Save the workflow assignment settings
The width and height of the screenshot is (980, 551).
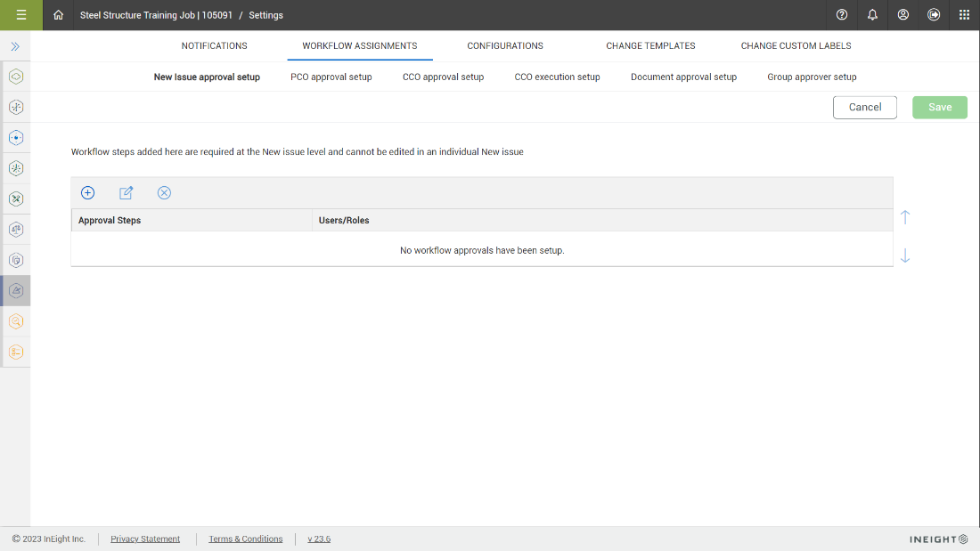[939, 107]
